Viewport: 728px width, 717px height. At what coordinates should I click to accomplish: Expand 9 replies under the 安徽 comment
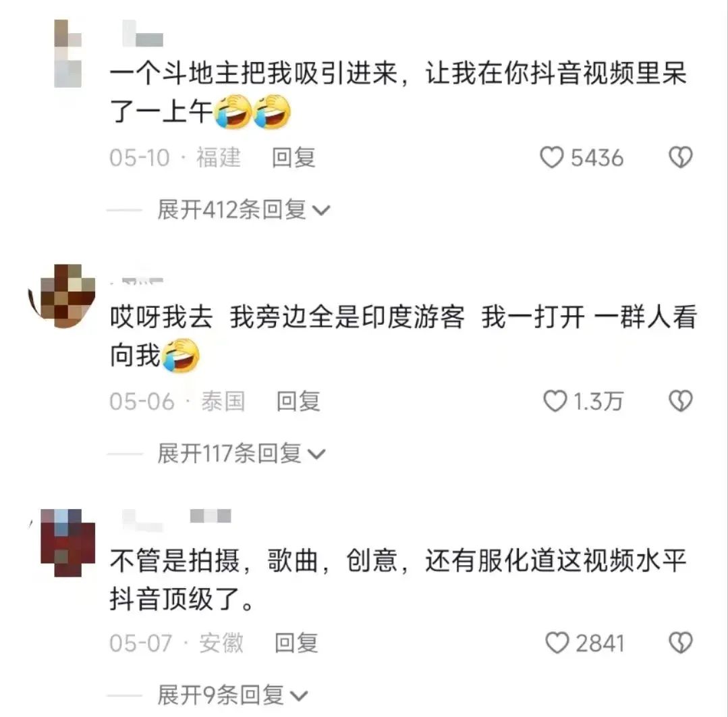pos(233,695)
